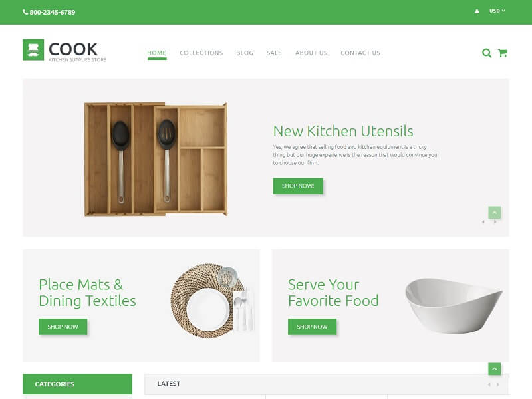Click the wooden utensil organizer image
This screenshot has height=399, width=532.
click(x=156, y=159)
